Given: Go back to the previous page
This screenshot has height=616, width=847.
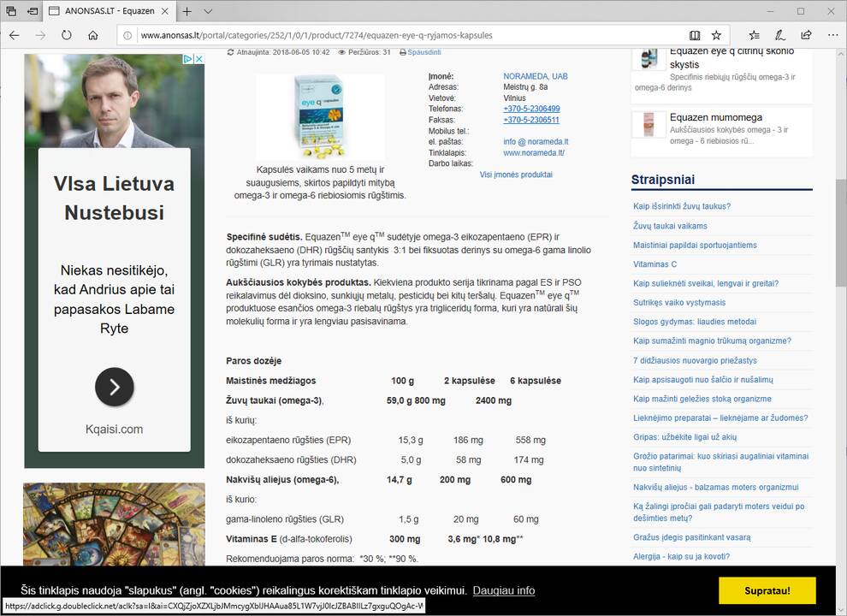Looking at the screenshot, I should tap(15, 35).
